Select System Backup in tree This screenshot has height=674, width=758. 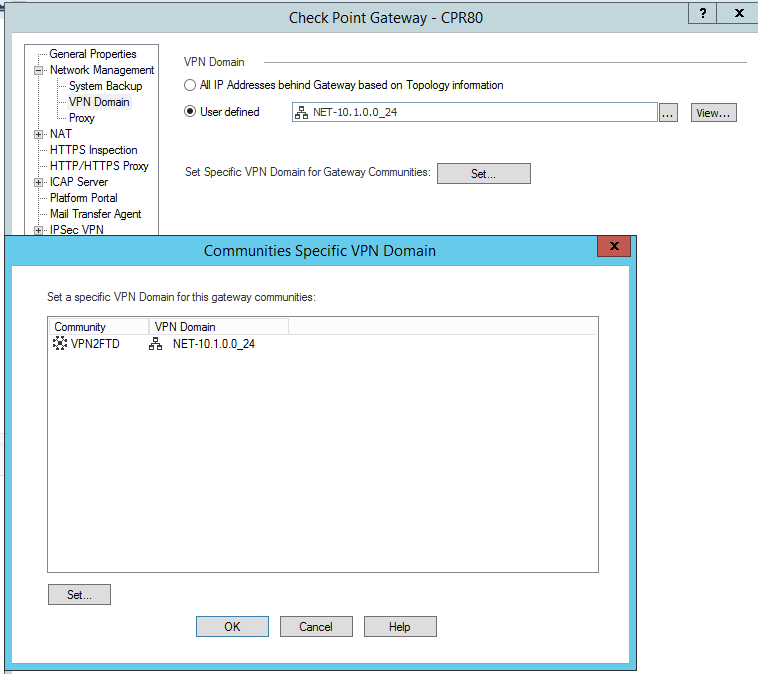(105, 86)
